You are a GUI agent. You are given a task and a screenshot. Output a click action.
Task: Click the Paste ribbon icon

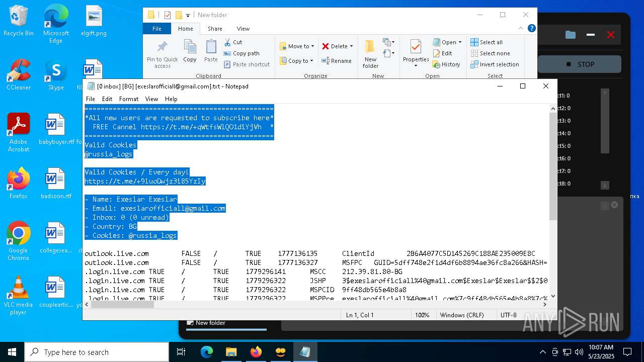[211, 51]
